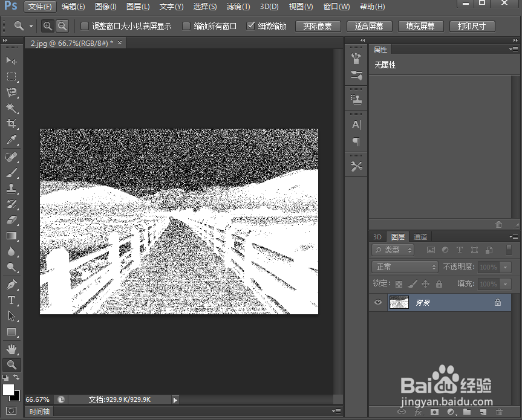This screenshot has height=420, width=522.
Task: Create a new layer group
Action: point(467,412)
